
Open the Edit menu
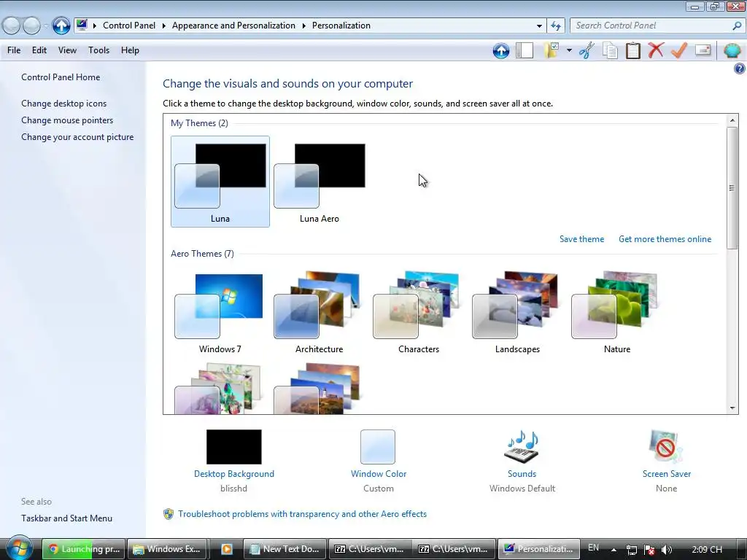[x=39, y=50]
